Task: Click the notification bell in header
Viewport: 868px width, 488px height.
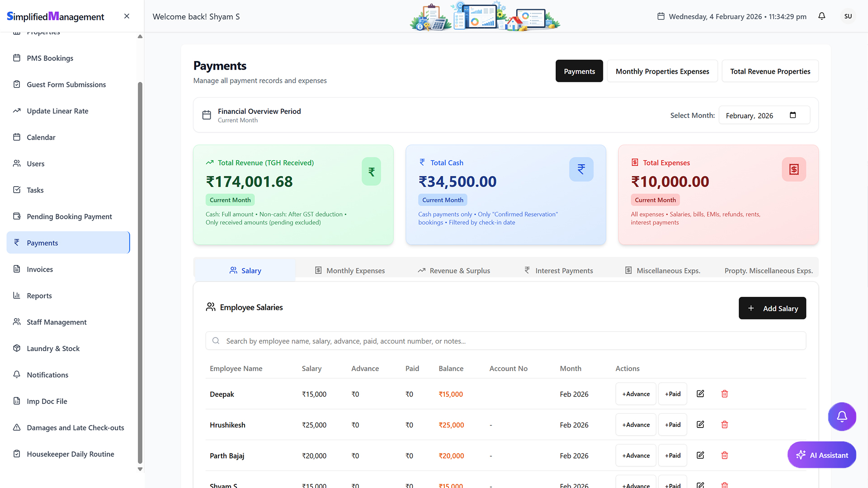Action: [821, 16]
